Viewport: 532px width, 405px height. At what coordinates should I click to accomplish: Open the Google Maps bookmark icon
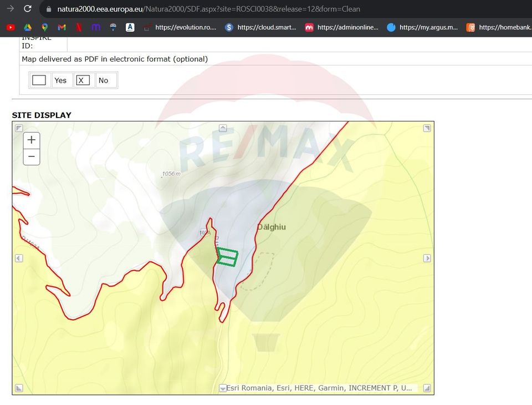(44, 27)
